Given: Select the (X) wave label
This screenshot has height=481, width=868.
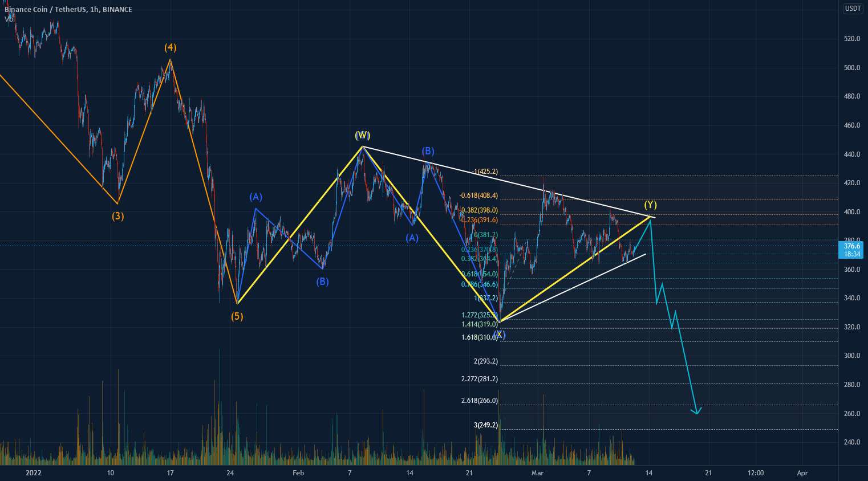Looking at the screenshot, I should (500, 335).
